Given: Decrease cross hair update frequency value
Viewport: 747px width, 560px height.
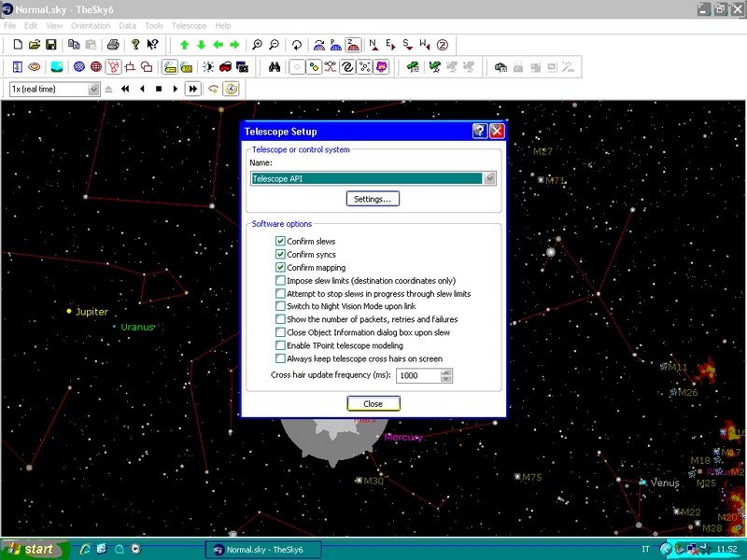Looking at the screenshot, I should tap(446, 379).
